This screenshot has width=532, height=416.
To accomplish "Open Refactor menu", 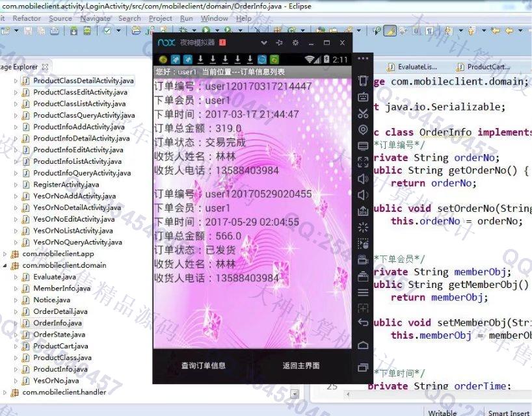I will 27,18.
